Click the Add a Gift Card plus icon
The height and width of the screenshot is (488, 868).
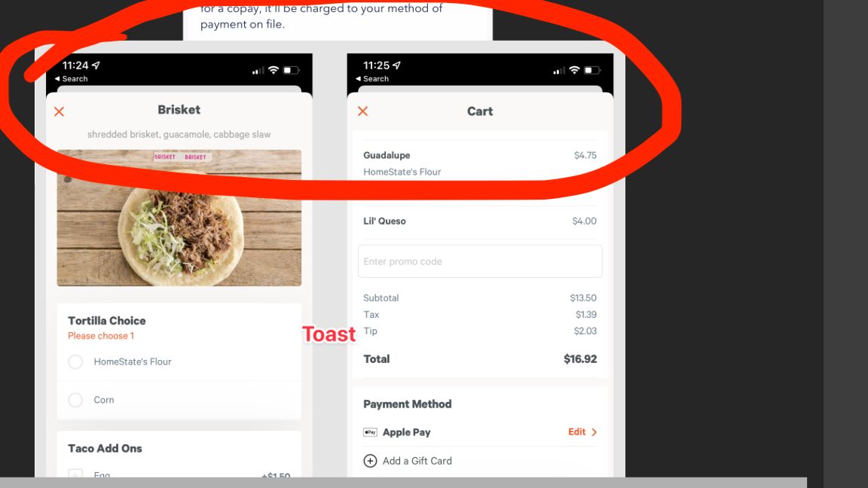pos(371,461)
